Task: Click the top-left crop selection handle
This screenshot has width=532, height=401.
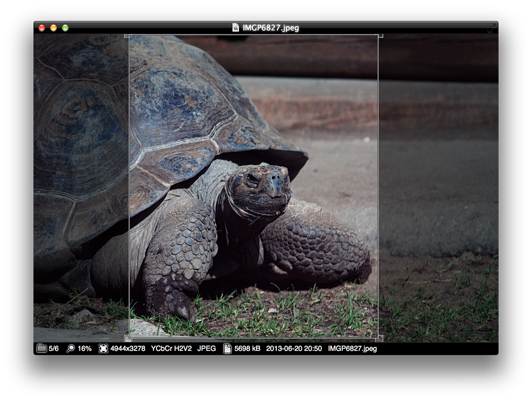Action: pos(127,36)
